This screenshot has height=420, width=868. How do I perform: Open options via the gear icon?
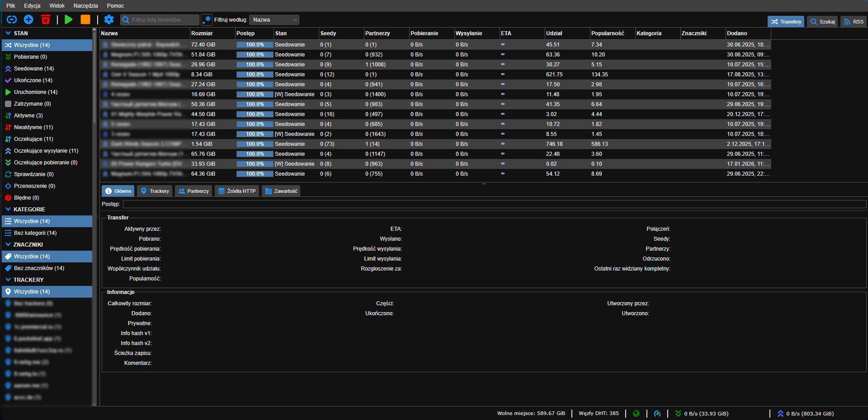point(109,19)
